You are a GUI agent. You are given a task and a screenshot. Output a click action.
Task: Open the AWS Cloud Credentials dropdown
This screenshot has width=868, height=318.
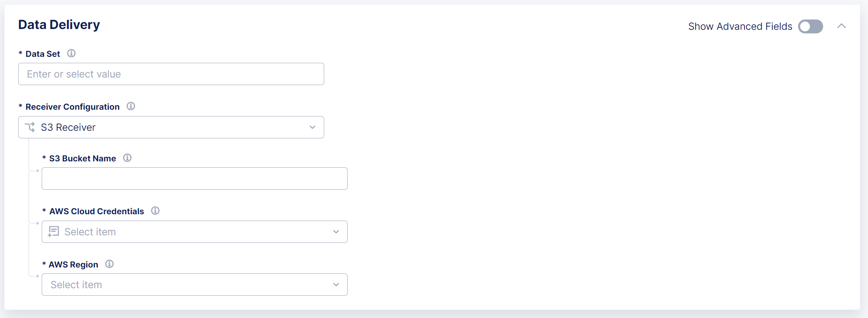336,231
